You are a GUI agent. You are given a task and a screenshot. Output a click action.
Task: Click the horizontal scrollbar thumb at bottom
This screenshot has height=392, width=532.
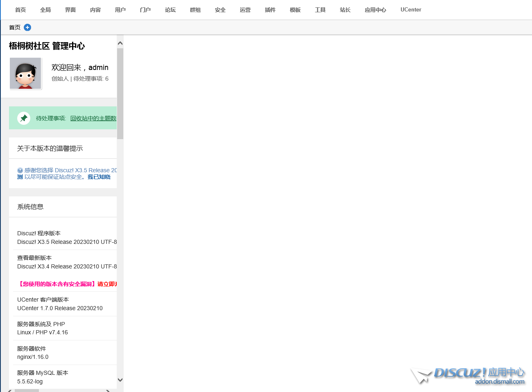27,391
